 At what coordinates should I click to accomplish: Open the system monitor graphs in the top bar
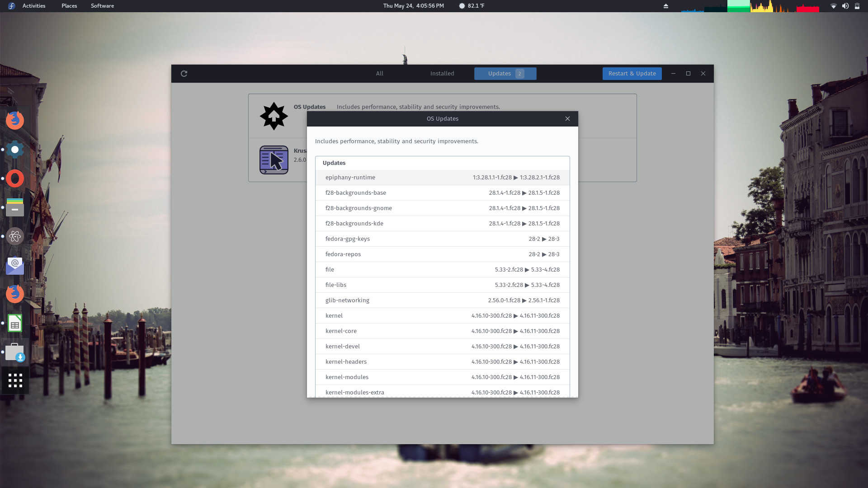(750, 6)
